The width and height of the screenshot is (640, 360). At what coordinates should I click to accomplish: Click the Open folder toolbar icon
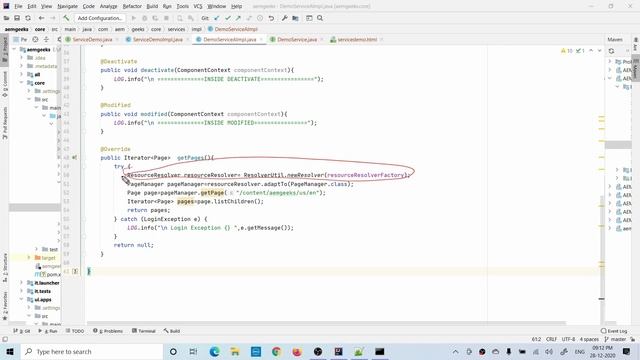(x=6, y=18)
